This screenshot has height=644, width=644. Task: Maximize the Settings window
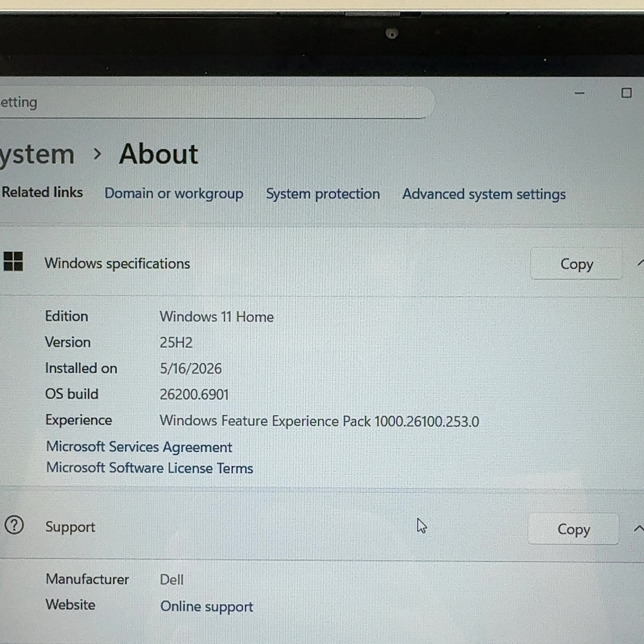(626, 93)
